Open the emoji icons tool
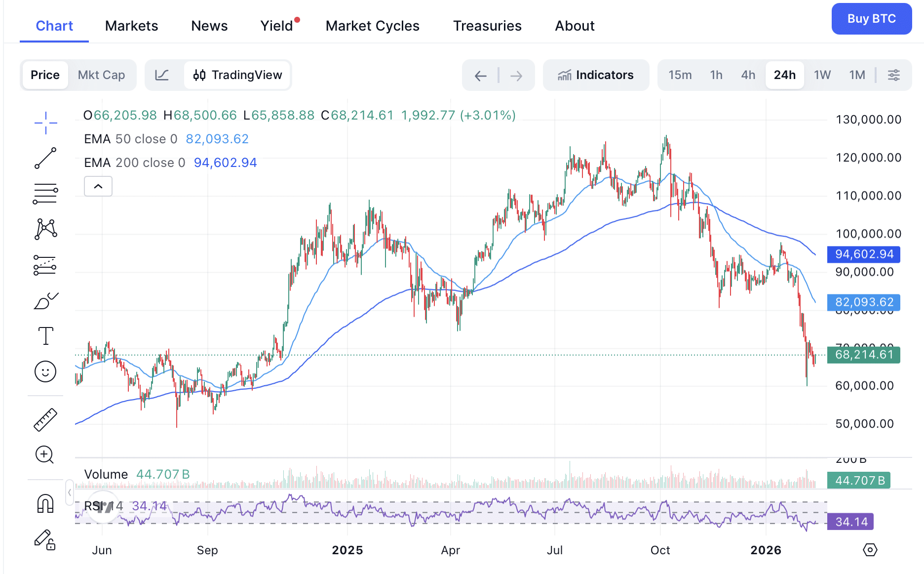The height and width of the screenshot is (574, 924). (x=45, y=371)
